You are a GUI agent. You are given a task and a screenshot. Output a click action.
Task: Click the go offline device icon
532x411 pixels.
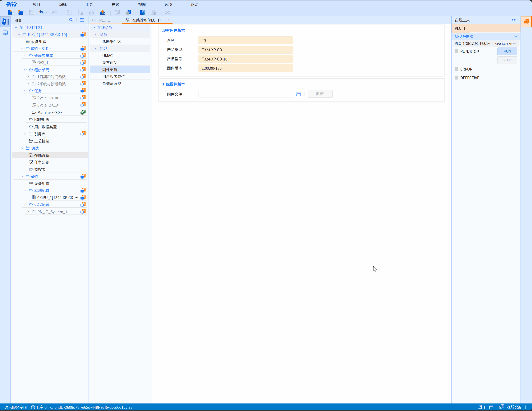128,12
